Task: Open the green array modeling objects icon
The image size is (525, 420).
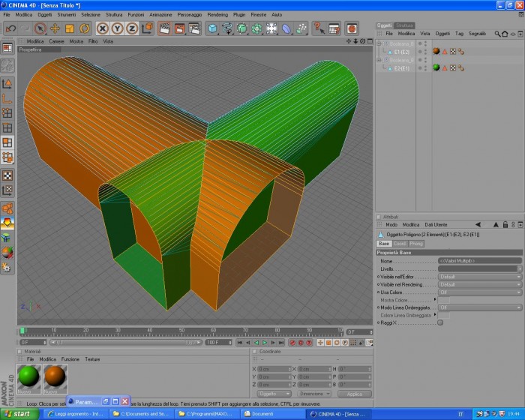Action: (256, 28)
